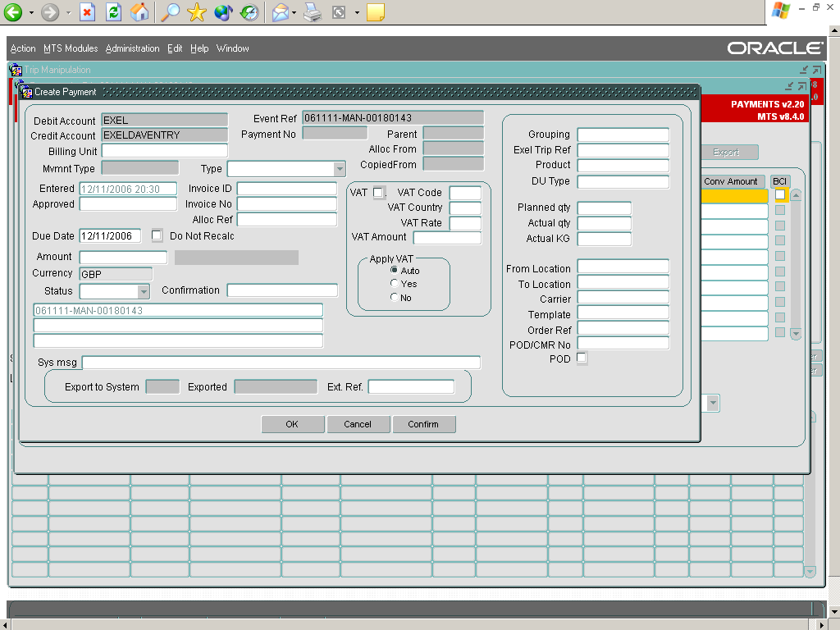Open the MTS Modules menu
This screenshot has height=630, width=840.
click(71, 48)
